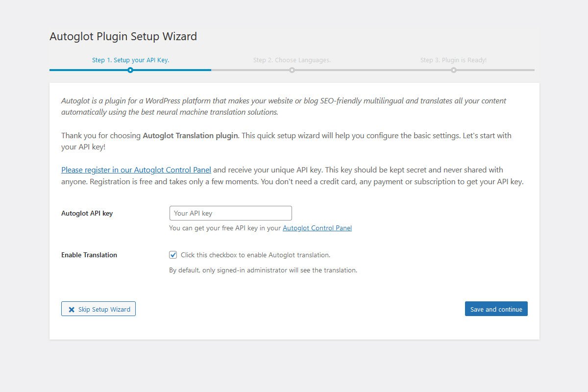Click the "Click this checkbox to enable" label text
The height and width of the screenshot is (392, 588).
tap(255, 255)
